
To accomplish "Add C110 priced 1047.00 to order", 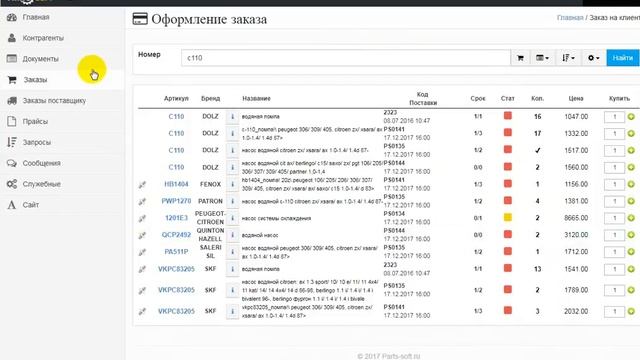I will (x=631, y=117).
